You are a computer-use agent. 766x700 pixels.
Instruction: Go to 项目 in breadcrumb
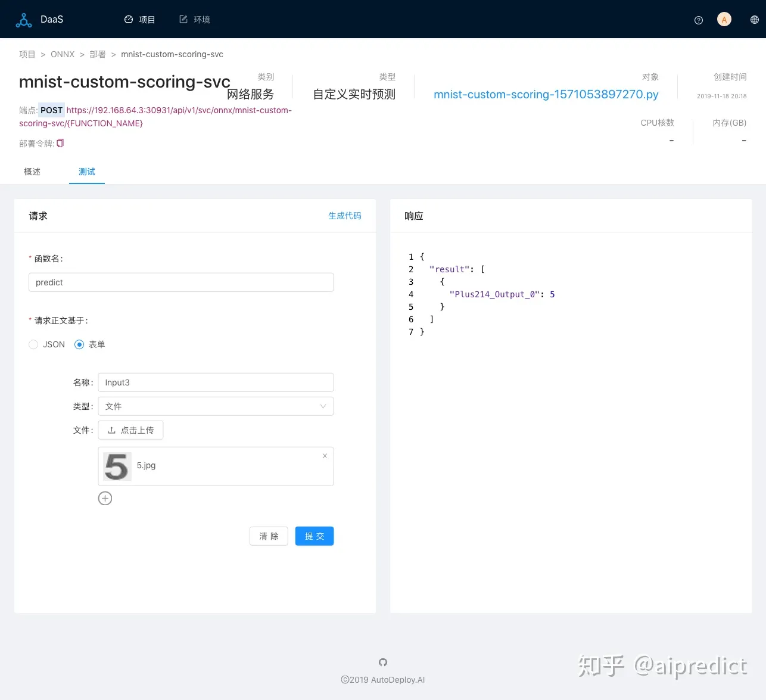coord(27,54)
